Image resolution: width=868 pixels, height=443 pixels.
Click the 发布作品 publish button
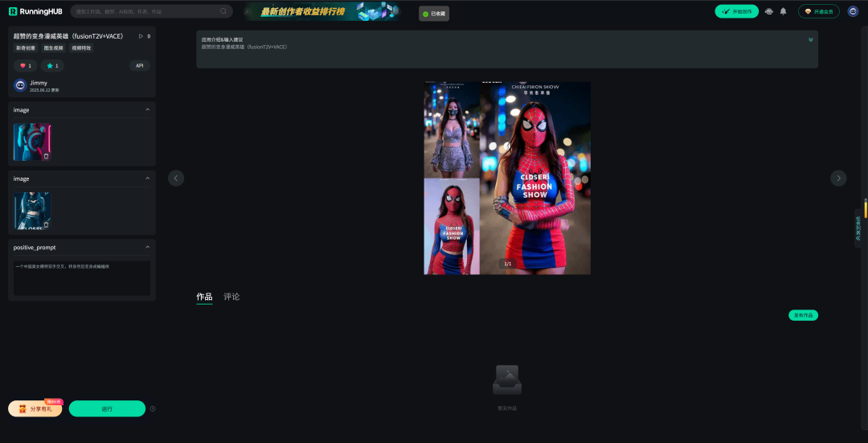pyautogui.click(x=803, y=315)
